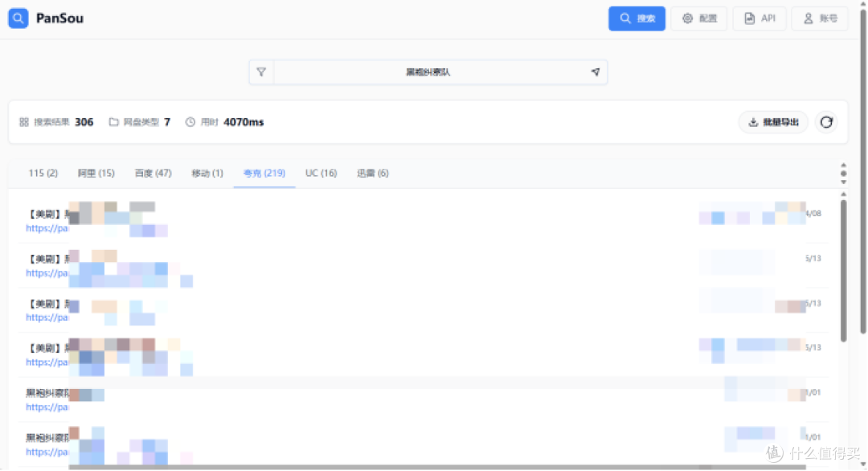Open the second 【美剧】 result link

(x=47, y=272)
